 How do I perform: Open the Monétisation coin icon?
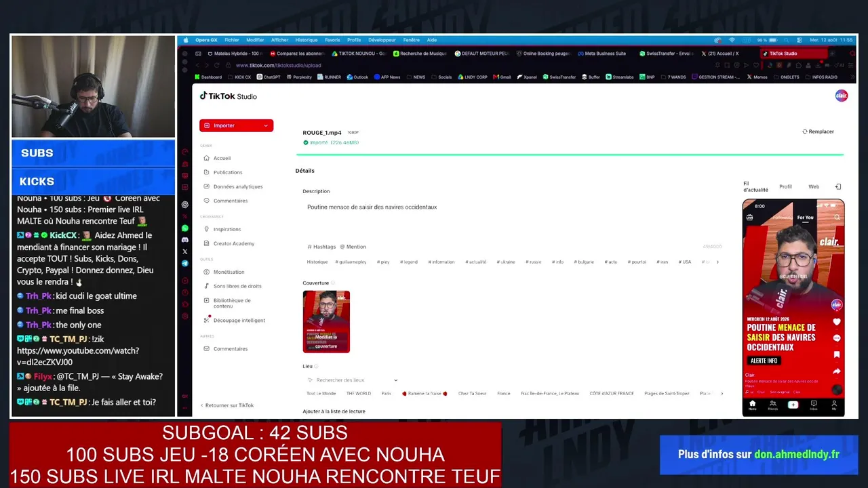207,272
